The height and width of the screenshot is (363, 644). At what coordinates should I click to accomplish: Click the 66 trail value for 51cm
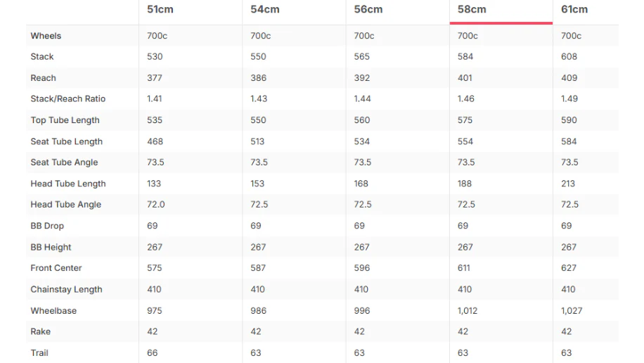[152, 353]
